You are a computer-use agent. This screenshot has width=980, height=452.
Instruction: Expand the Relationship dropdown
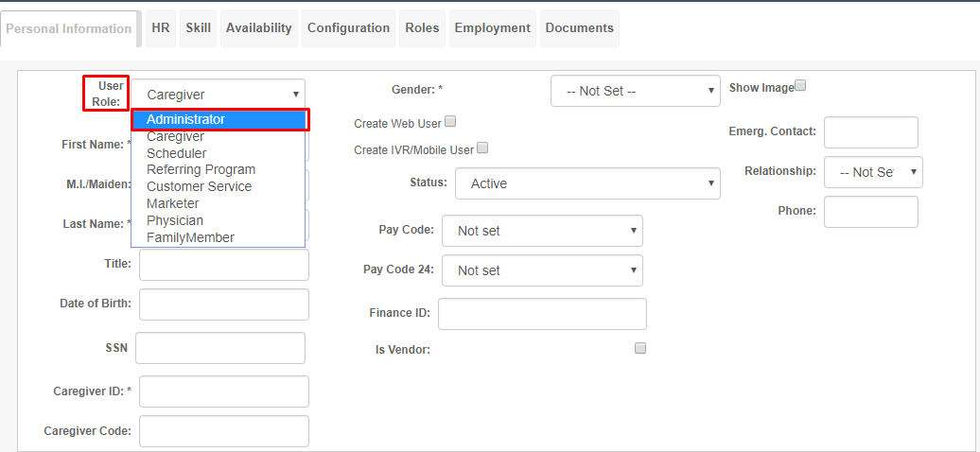point(873,172)
